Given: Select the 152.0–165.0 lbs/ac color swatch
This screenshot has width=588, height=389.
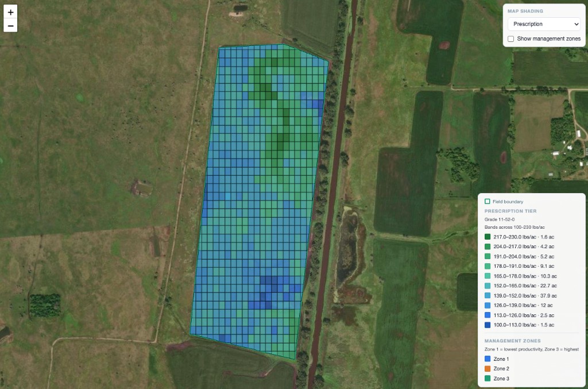Looking at the screenshot, I should click(x=488, y=286).
